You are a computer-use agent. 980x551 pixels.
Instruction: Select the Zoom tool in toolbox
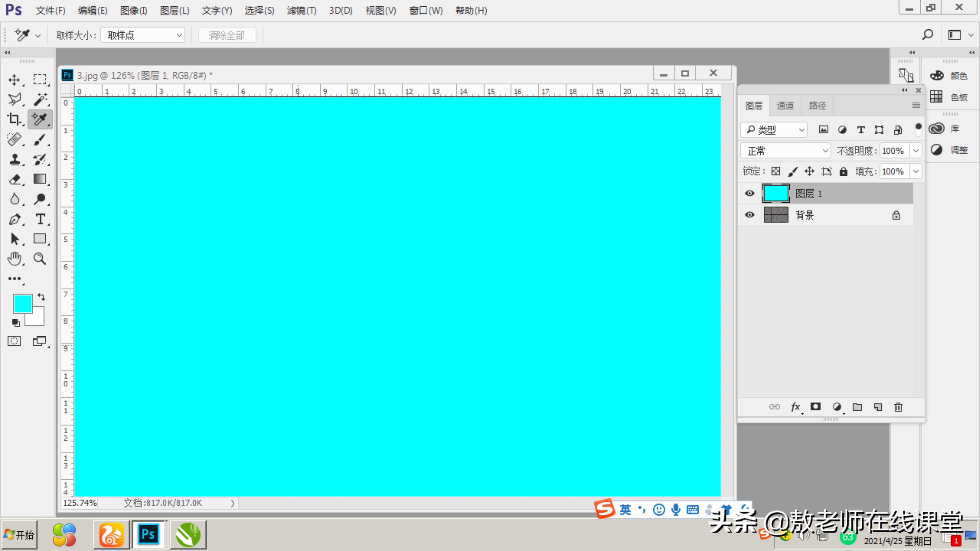(40, 259)
